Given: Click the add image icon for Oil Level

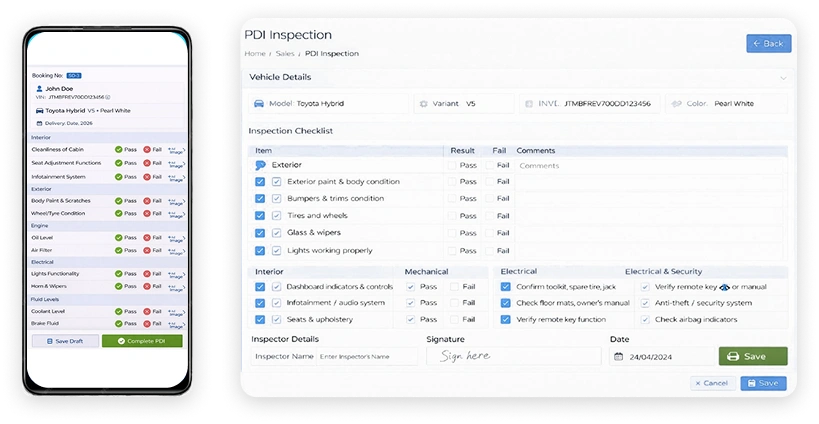Looking at the screenshot, I should tap(176, 238).
